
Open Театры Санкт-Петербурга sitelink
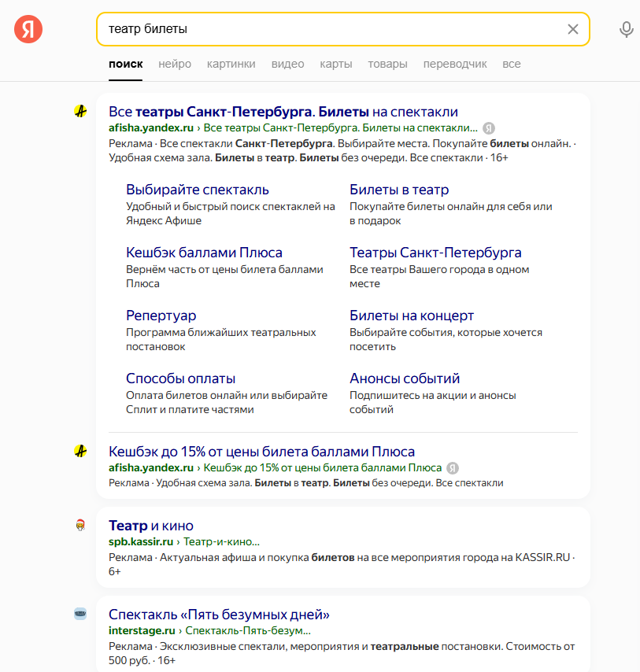(435, 253)
